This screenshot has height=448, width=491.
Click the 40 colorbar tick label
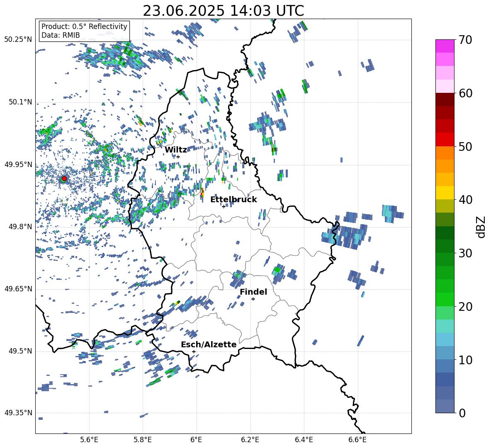pos(465,200)
